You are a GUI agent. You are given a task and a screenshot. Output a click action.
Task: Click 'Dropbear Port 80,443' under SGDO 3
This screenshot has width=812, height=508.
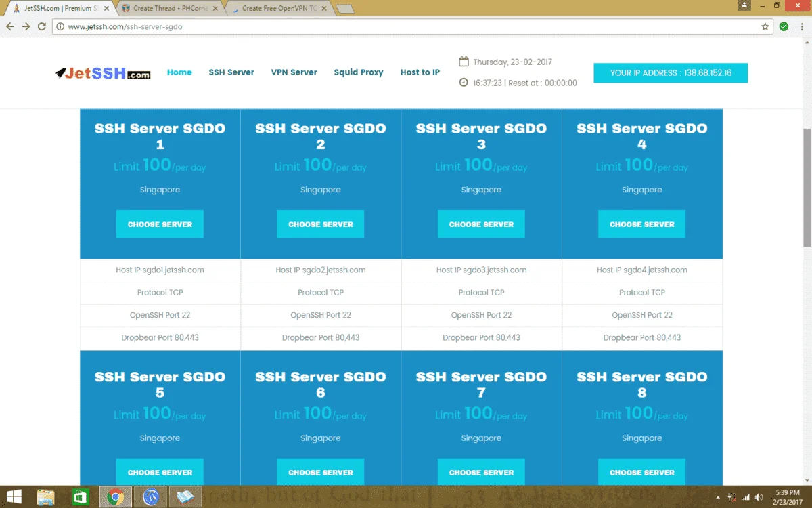click(481, 337)
